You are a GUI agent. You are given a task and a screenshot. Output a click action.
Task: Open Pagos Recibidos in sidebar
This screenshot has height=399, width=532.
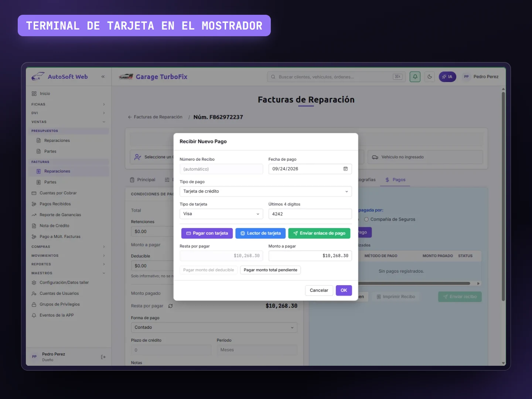pyautogui.click(x=68, y=204)
